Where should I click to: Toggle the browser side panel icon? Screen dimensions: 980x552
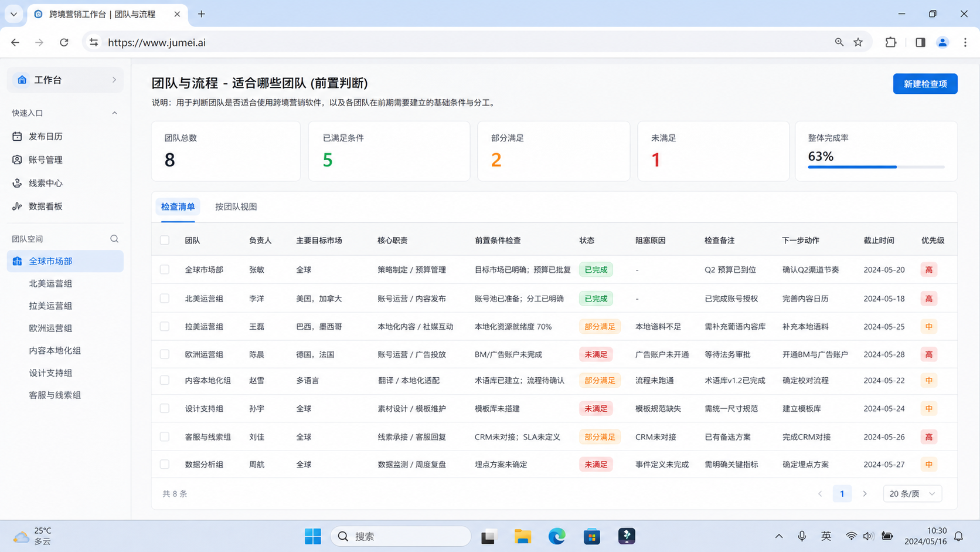920,42
